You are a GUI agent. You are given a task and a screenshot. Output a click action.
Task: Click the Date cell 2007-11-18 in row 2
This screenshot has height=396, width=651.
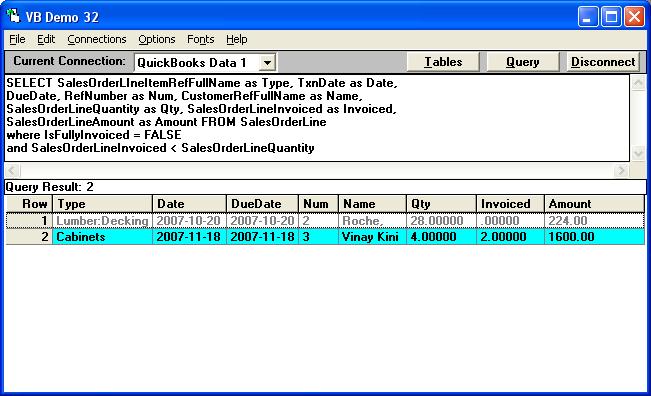click(189, 237)
